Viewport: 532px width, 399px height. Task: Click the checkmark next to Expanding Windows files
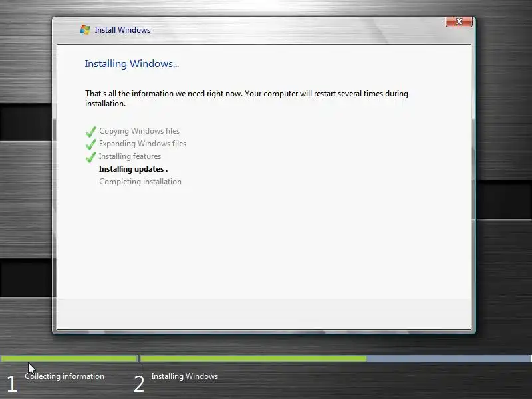[91, 144]
